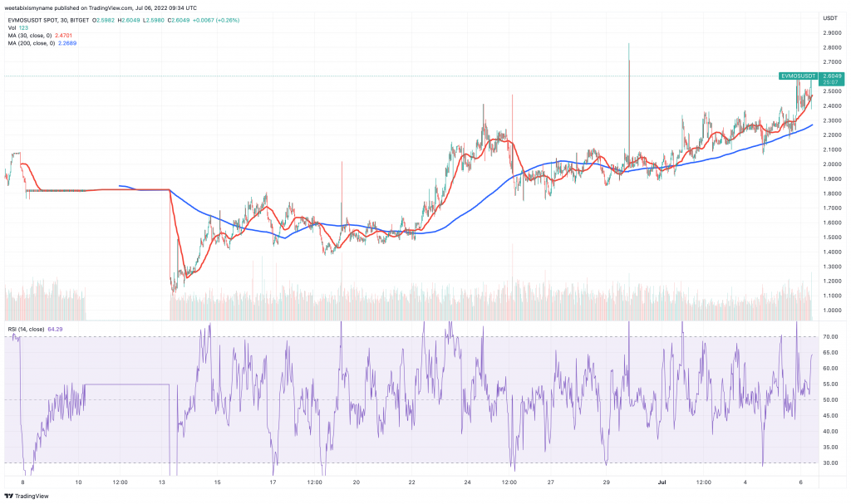Click date 15 on the time axis
The width and height of the screenshot is (851, 504).
coord(218,482)
